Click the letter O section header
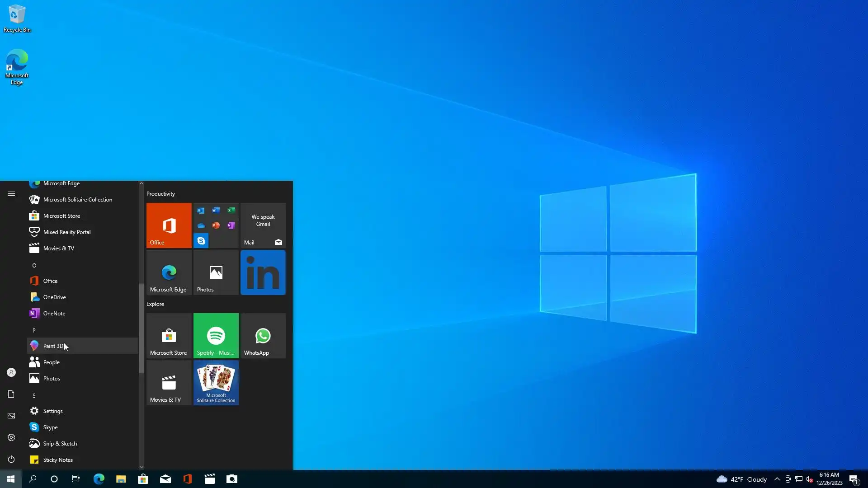The height and width of the screenshot is (488, 868). coord(34,265)
